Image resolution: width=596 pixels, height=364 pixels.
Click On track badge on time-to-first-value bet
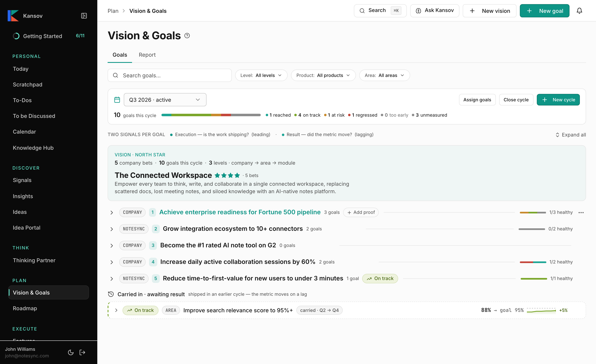pyautogui.click(x=380, y=279)
